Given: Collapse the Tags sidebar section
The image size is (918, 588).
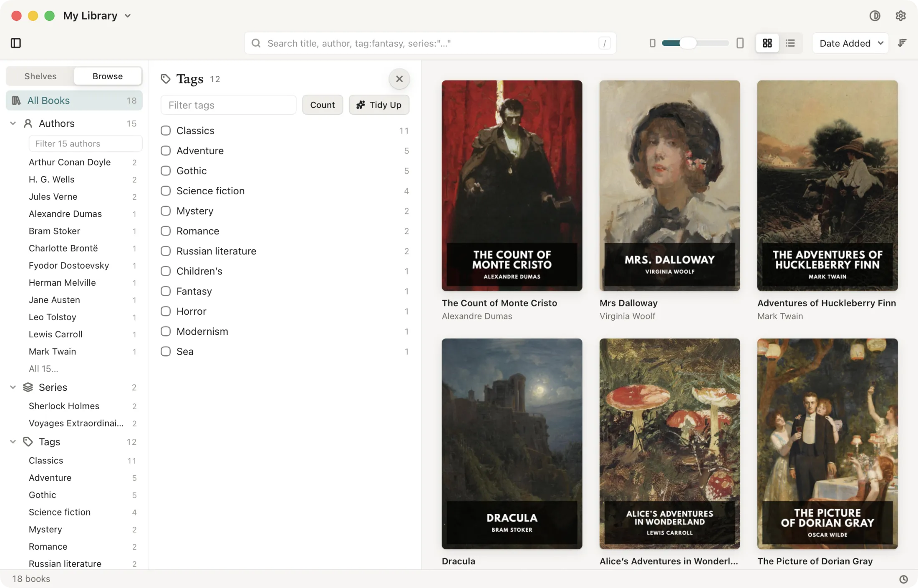Looking at the screenshot, I should coord(13,442).
